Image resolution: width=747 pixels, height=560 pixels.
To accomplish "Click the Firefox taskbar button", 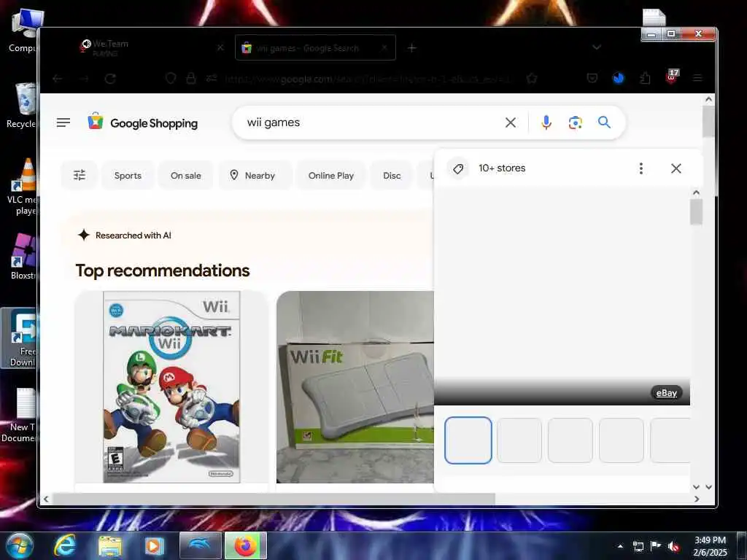I will pyautogui.click(x=245, y=545).
